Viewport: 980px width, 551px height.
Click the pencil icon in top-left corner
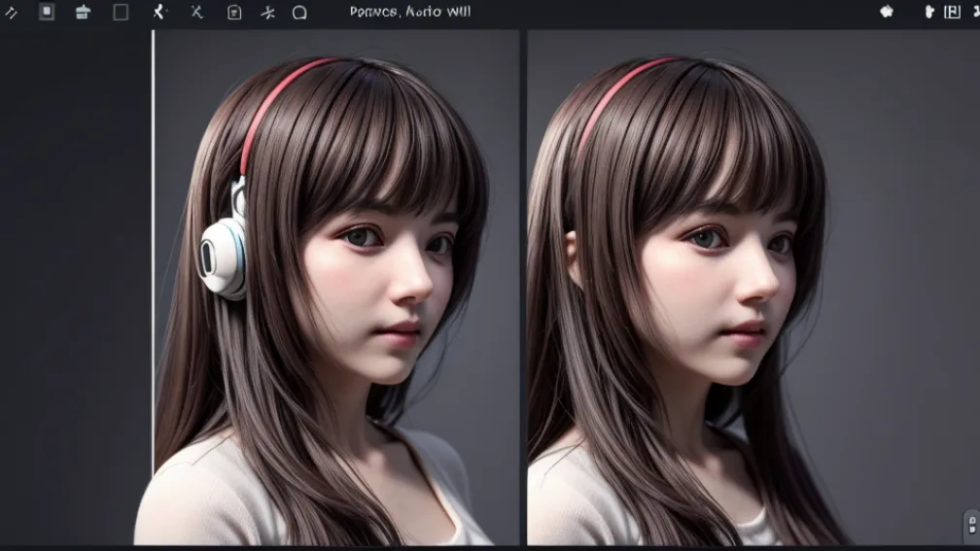click(11, 13)
